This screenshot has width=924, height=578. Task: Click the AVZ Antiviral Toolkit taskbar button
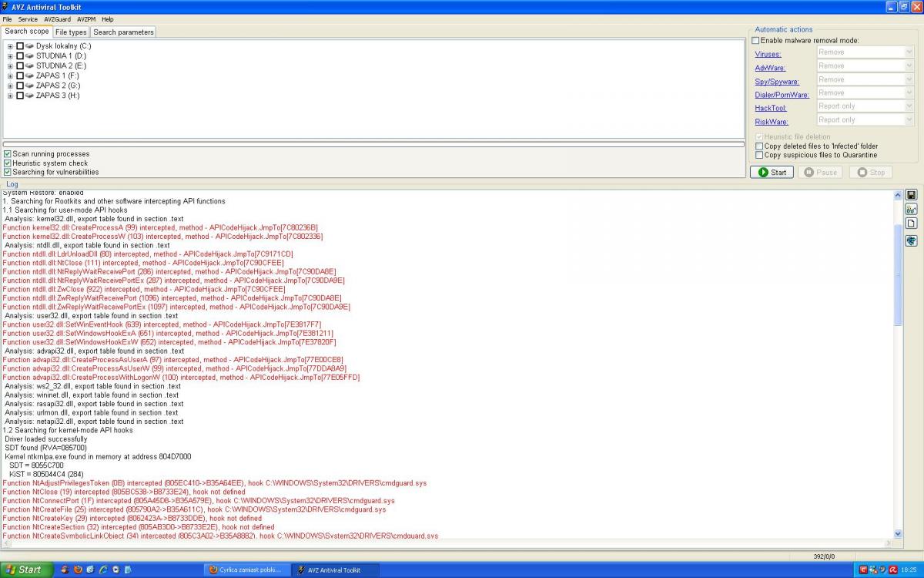[x=336, y=570]
